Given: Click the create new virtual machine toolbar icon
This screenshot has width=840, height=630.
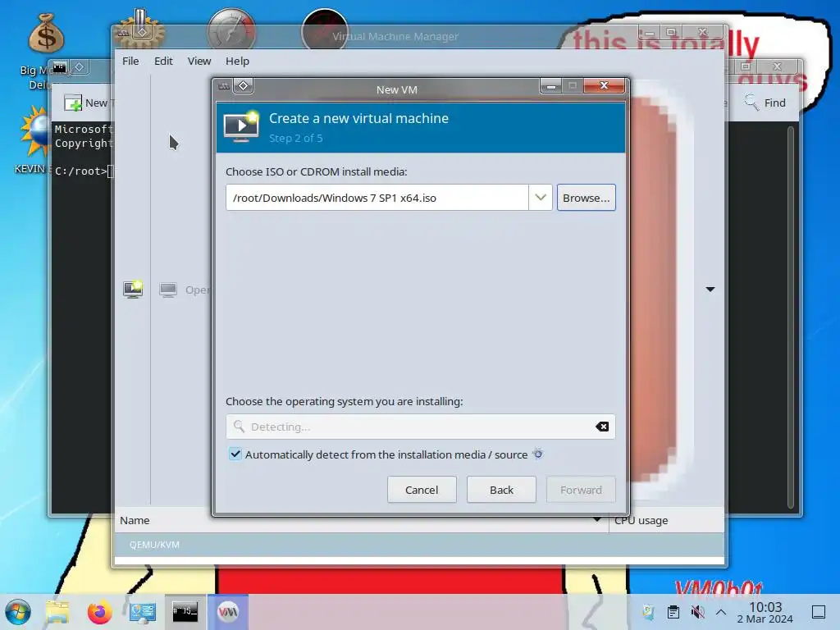Looking at the screenshot, I should (x=133, y=290).
